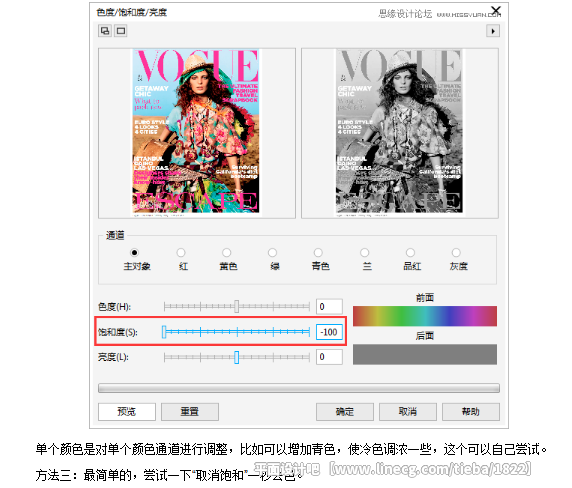Click the 饱和度(S) saturation slider track
Screen dimensions: 572x488
coord(237,332)
